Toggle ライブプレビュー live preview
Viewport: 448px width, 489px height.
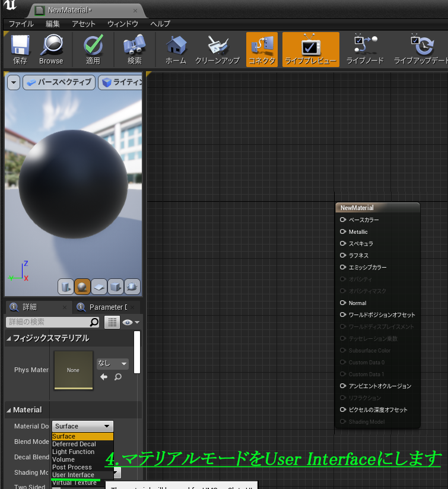point(311,49)
